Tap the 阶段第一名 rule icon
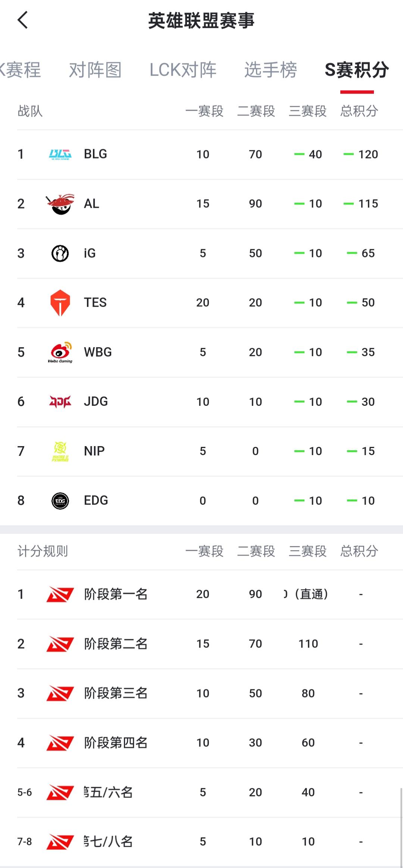The width and height of the screenshot is (403, 868). point(60,594)
